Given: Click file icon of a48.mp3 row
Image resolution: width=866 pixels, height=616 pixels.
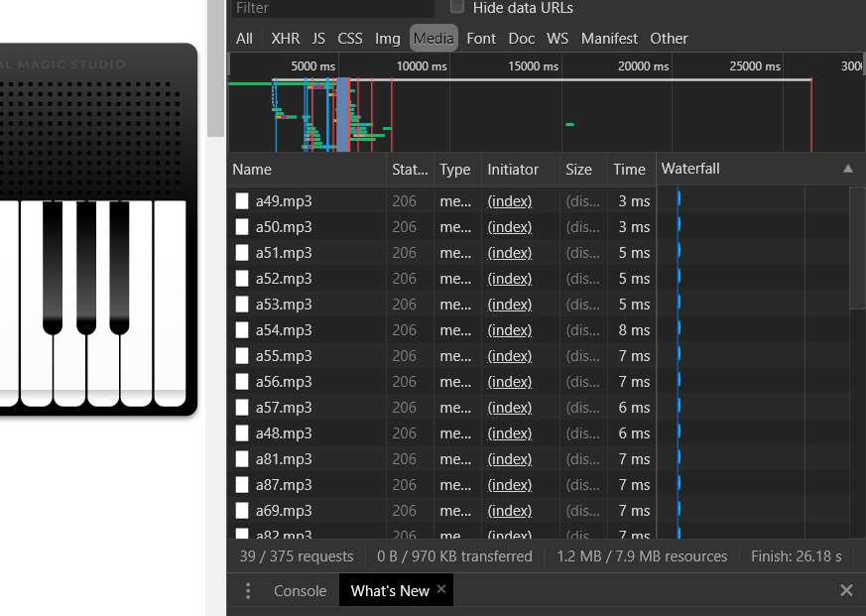Looking at the screenshot, I should coord(242,433).
